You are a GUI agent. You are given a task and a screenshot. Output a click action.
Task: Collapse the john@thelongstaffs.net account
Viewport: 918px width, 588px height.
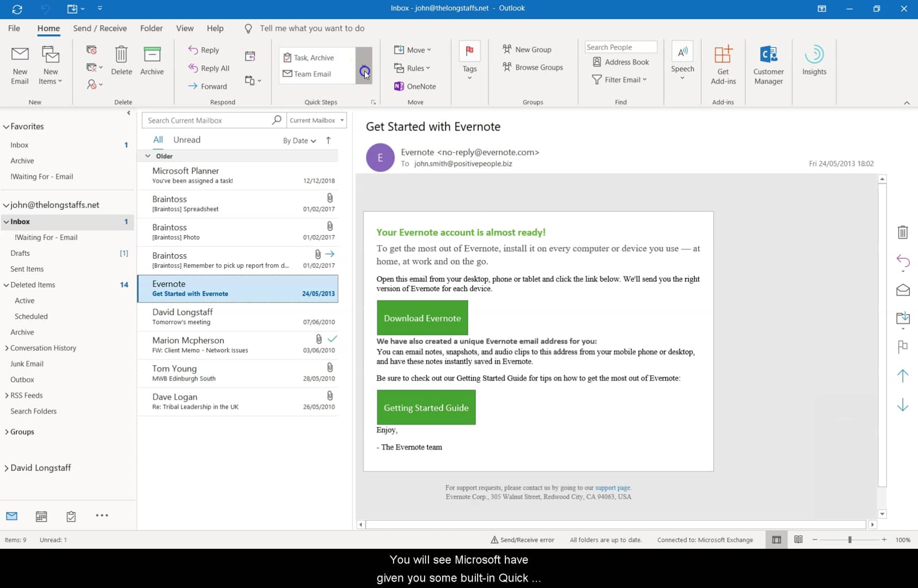click(6, 205)
